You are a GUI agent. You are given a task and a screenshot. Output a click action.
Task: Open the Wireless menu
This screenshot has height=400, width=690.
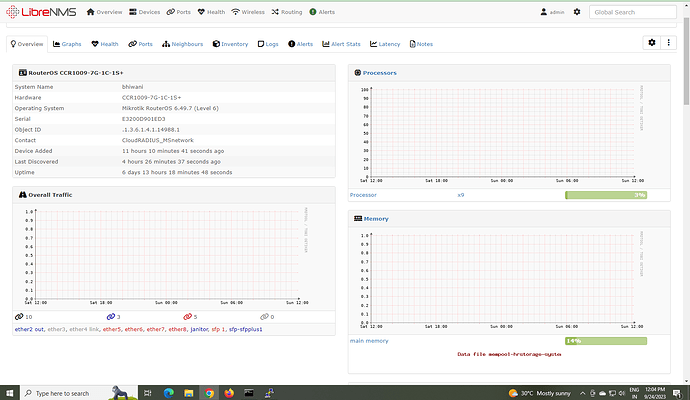coord(248,12)
